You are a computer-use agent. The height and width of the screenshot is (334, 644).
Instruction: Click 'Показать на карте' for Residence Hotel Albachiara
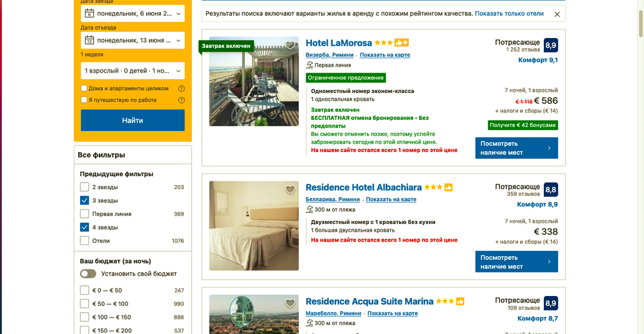391,199
